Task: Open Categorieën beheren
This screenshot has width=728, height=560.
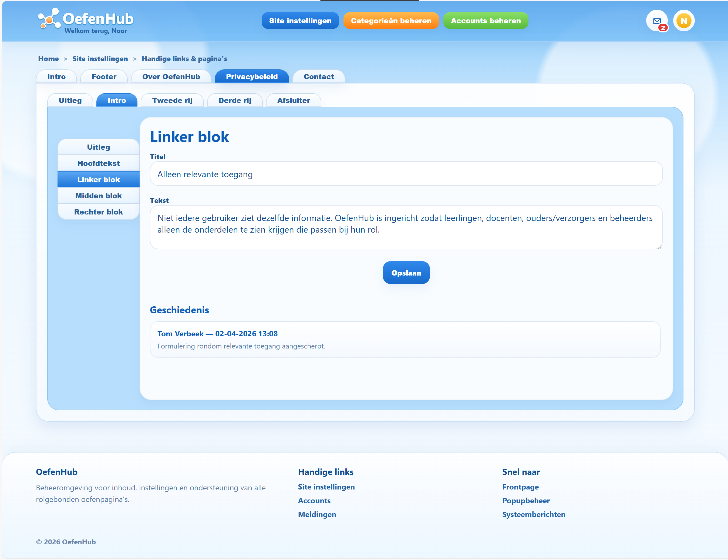Action: point(391,21)
